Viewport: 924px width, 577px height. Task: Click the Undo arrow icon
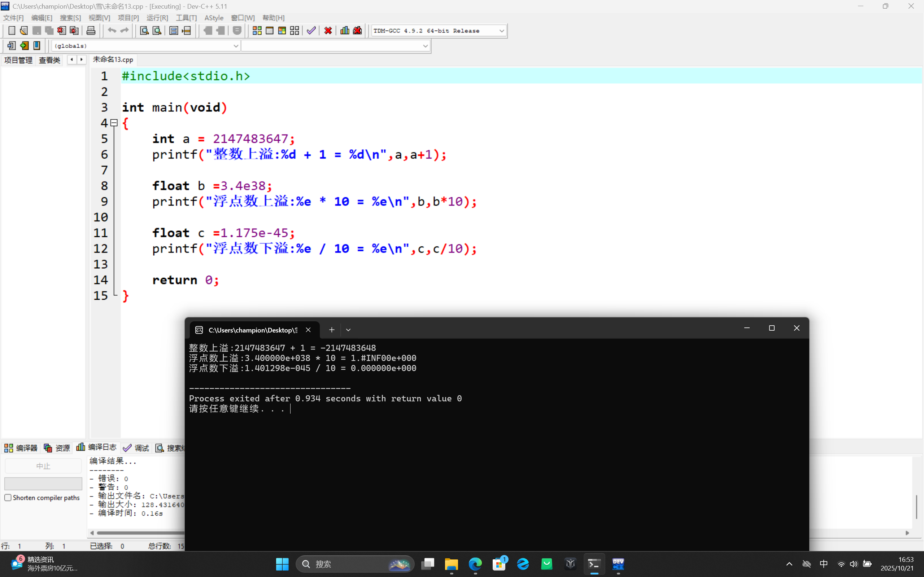coord(112,31)
